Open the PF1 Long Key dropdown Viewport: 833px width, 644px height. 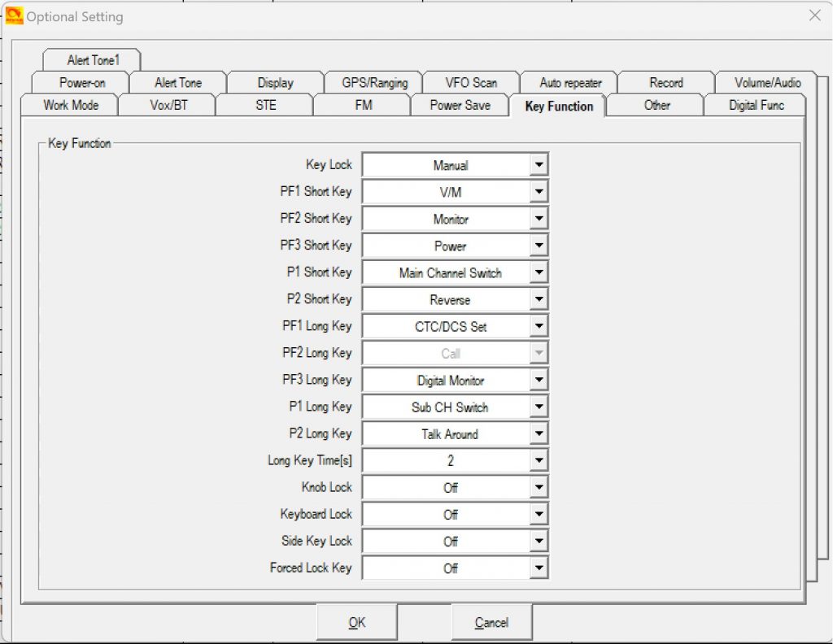coord(538,326)
